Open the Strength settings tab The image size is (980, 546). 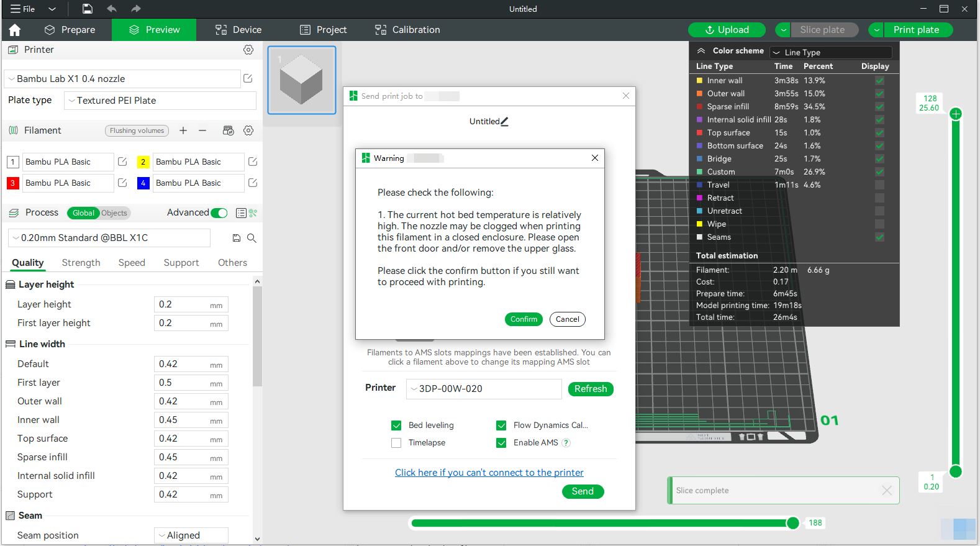81,263
